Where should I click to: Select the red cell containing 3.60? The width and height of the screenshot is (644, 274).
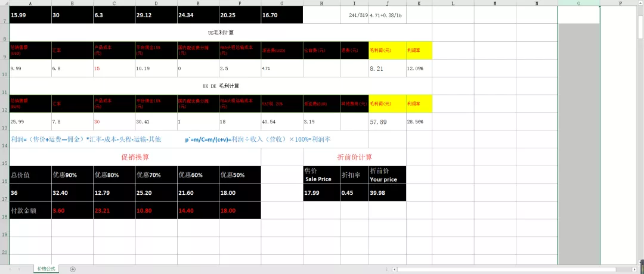72,210
